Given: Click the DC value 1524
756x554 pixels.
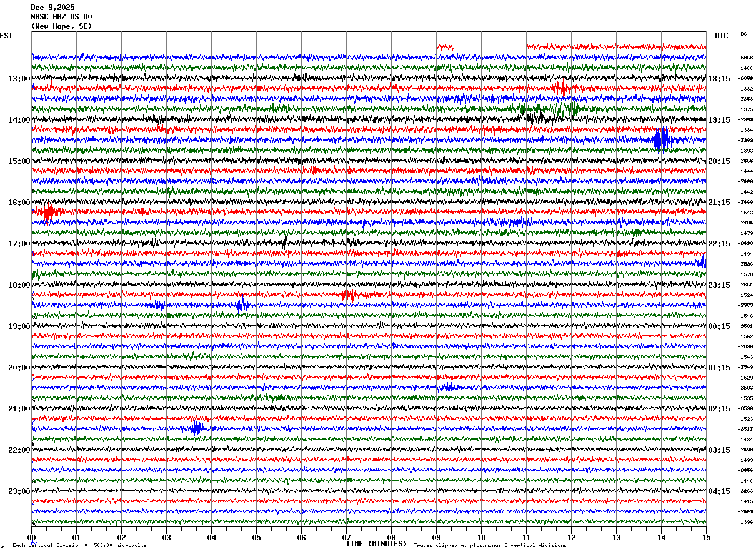Looking at the screenshot, I should [x=747, y=295].
